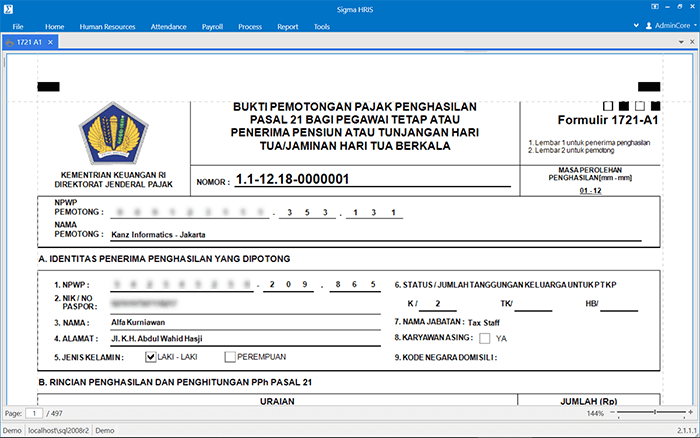The image size is (700, 438).
Task: Expand the ribbon collapse chevron near AdminCore
Action: point(636,25)
